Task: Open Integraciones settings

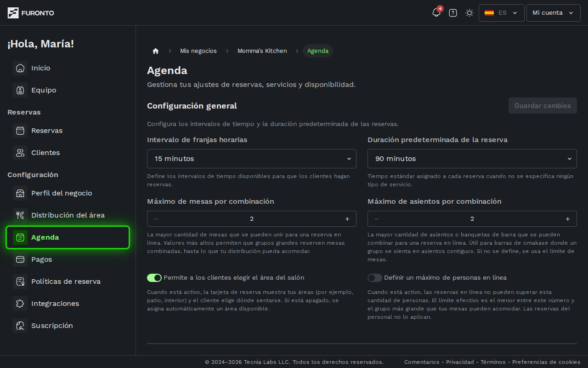Action: click(x=68, y=304)
